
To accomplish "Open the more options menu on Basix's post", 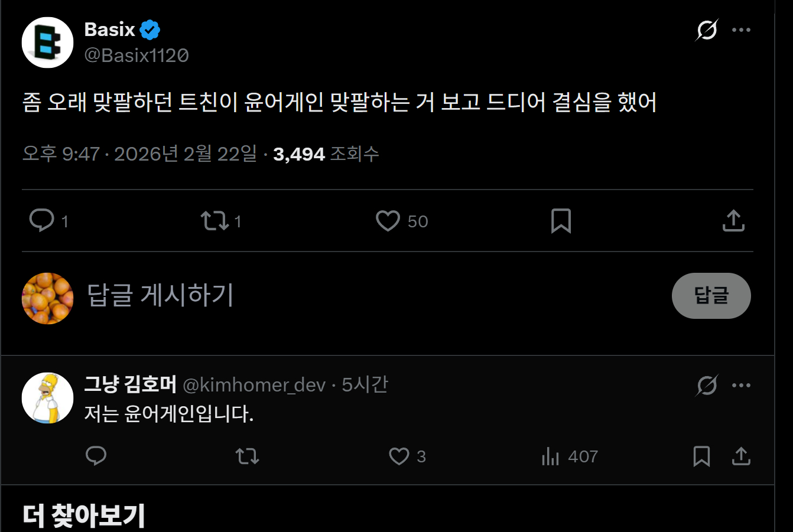I will click(x=741, y=30).
